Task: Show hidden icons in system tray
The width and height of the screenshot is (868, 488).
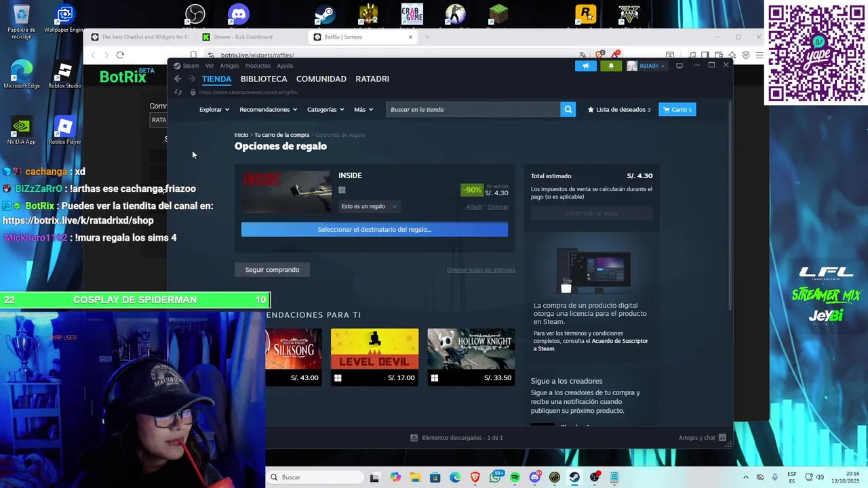Action: click(x=746, y=477)
